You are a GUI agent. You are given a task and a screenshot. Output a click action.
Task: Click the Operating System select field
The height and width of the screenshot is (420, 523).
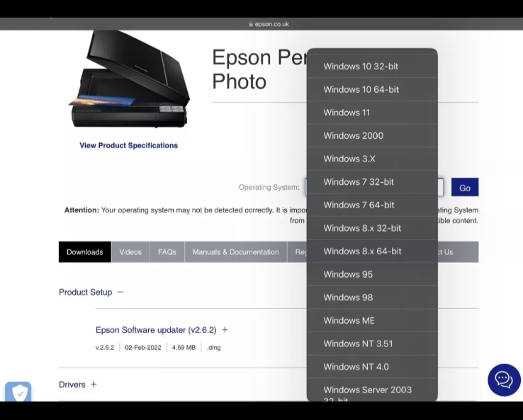click(374, 187)
